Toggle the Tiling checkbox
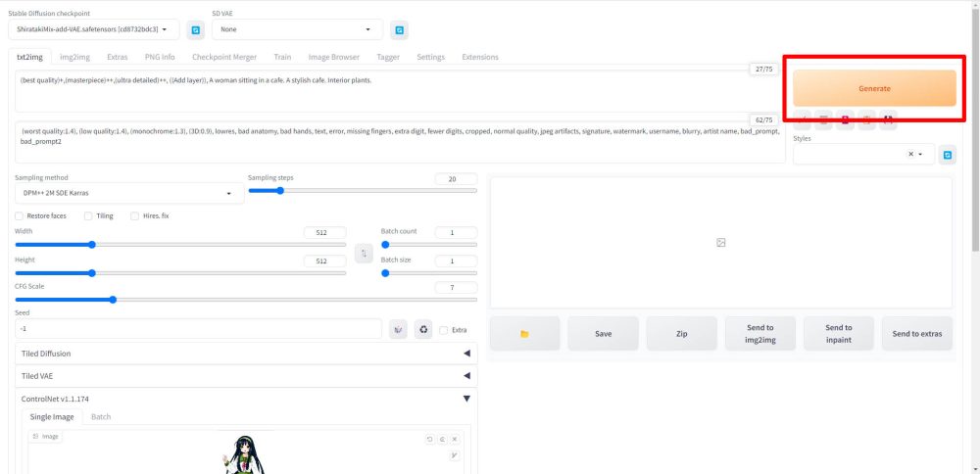This screenshot has width=980, height=474. [89, 215]
